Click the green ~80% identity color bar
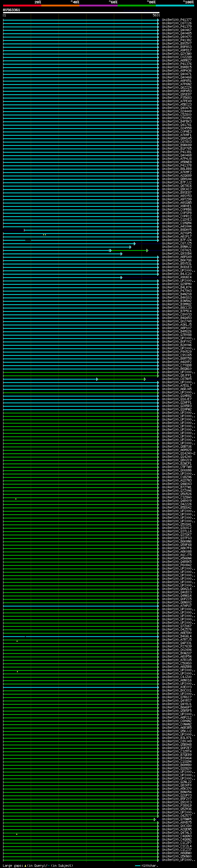Image resolution: width=197 pixels, height=868 pixels. click(x=137, y=6)
